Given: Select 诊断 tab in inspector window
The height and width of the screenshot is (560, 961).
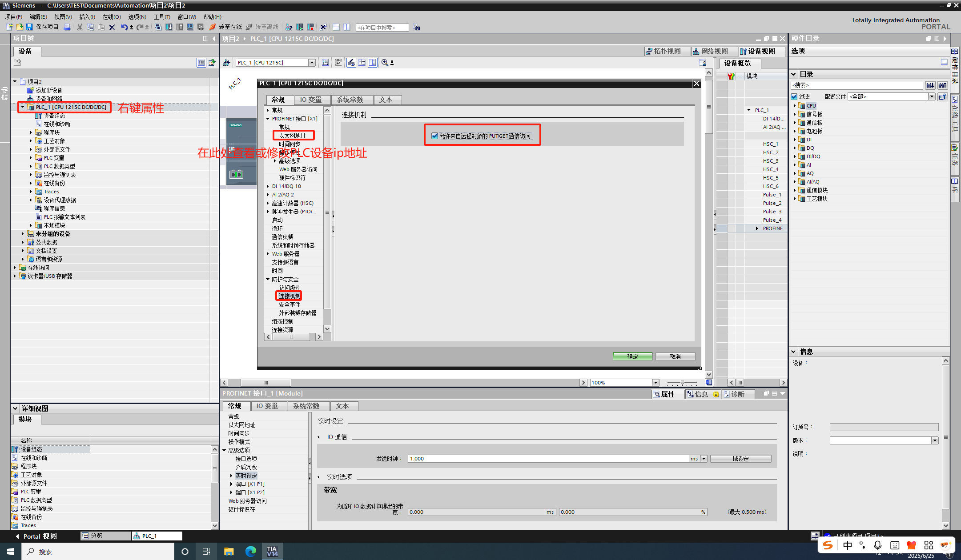Looking at the screenshot, I should click(737, 394).
